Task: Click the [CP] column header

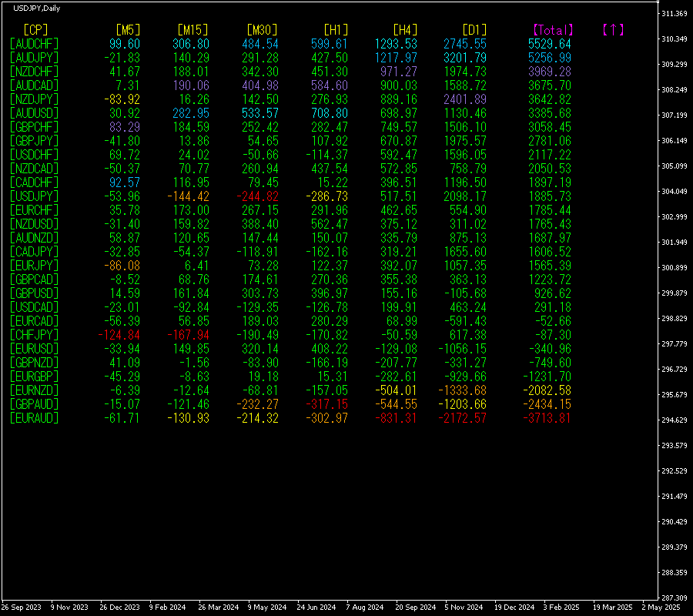Action: 35,30
